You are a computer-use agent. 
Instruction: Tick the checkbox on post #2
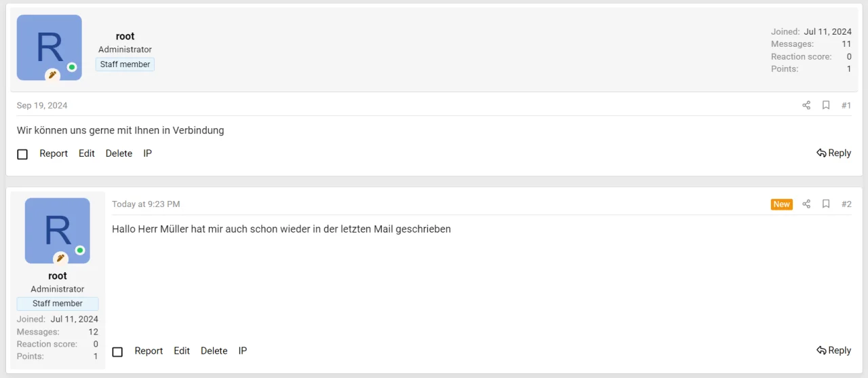click(117, 352)
